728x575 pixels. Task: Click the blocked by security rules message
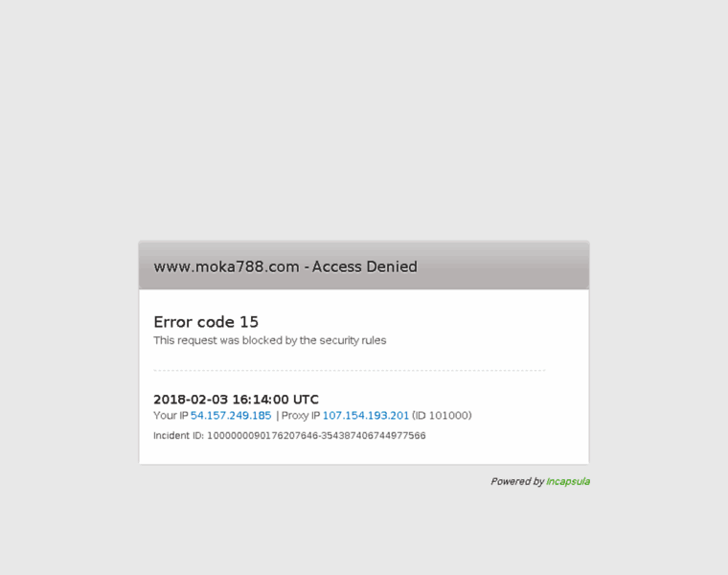[x=270, y=340]
